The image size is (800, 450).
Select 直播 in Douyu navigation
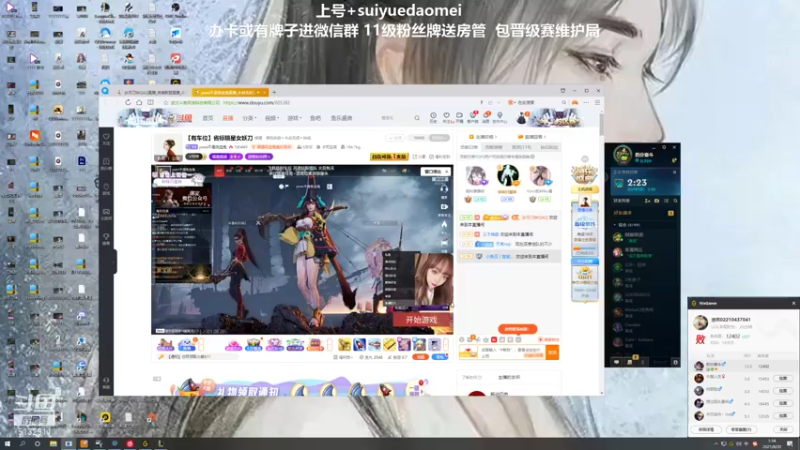coord(228,118)
